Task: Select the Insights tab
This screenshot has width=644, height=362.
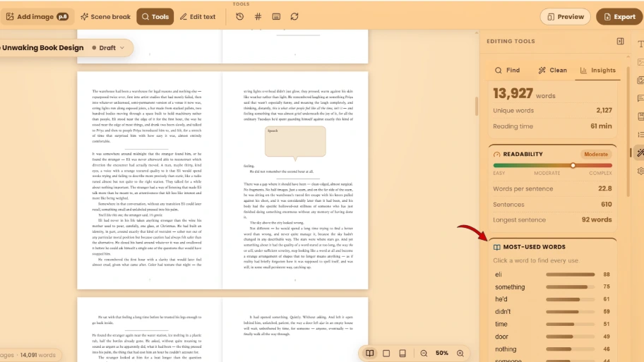Action: click(x=597, y=71)
